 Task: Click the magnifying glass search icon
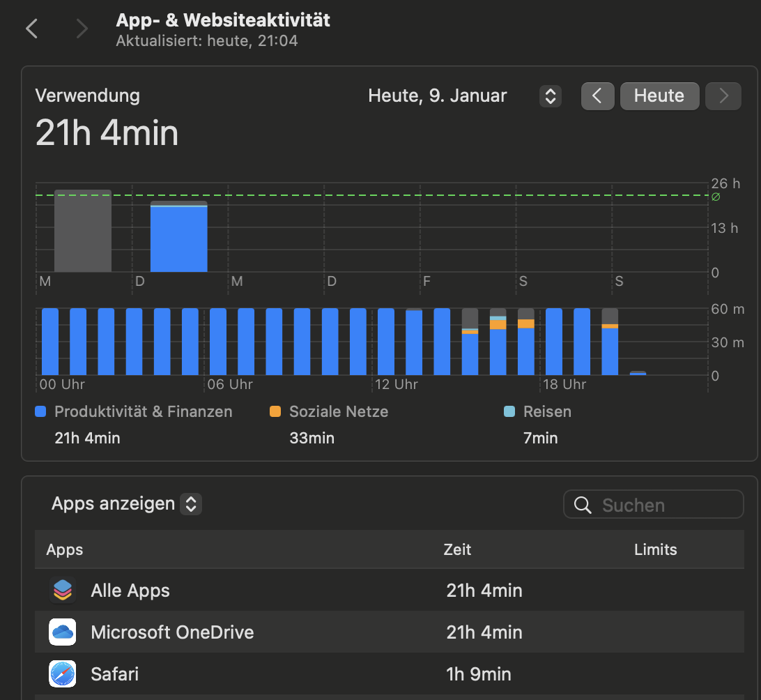click(583, 505)
